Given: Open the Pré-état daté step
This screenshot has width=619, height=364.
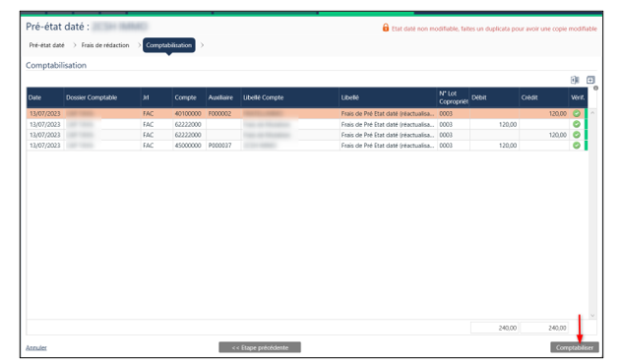Looking at the screenshot, I should click(46, 45).
